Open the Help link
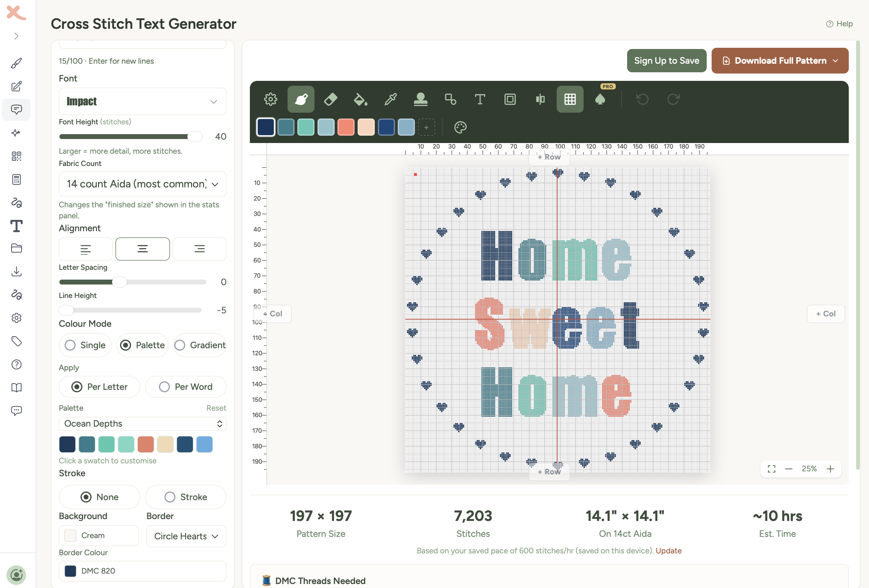The image size is (869, 588). pos(839,24)
